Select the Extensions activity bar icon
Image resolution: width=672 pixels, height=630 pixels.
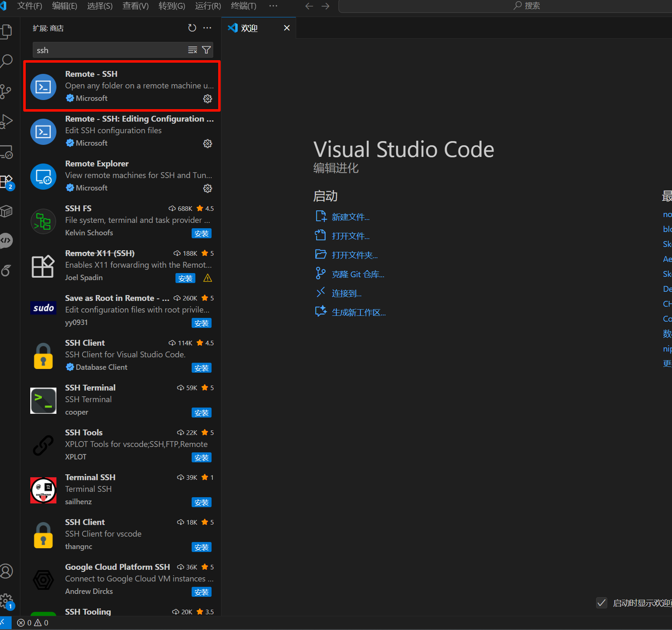pyautogui.click(x=6, y=182)
